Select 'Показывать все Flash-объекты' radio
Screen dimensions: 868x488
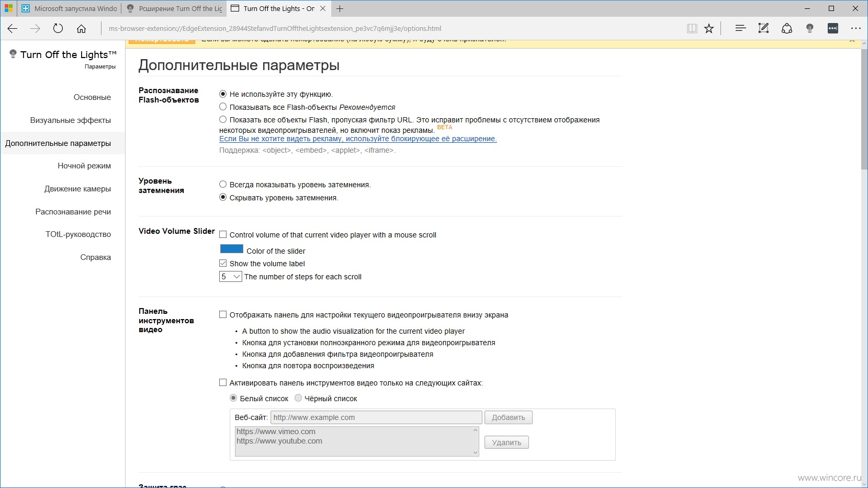click(x=223, y=107)
